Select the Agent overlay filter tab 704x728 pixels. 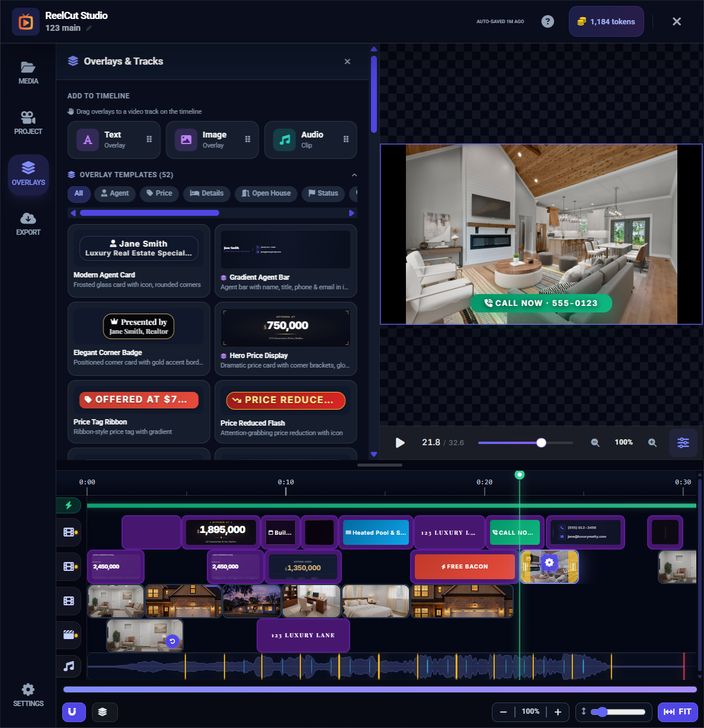point(114,194)
